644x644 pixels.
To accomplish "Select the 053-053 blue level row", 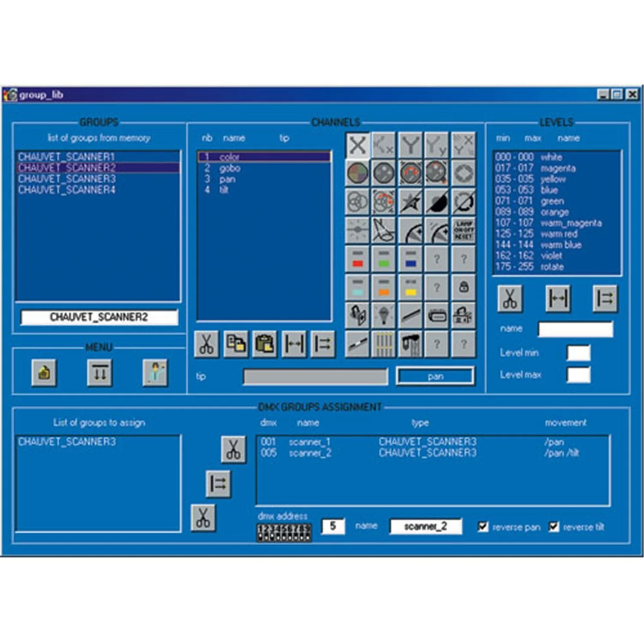I will point(556,190).
